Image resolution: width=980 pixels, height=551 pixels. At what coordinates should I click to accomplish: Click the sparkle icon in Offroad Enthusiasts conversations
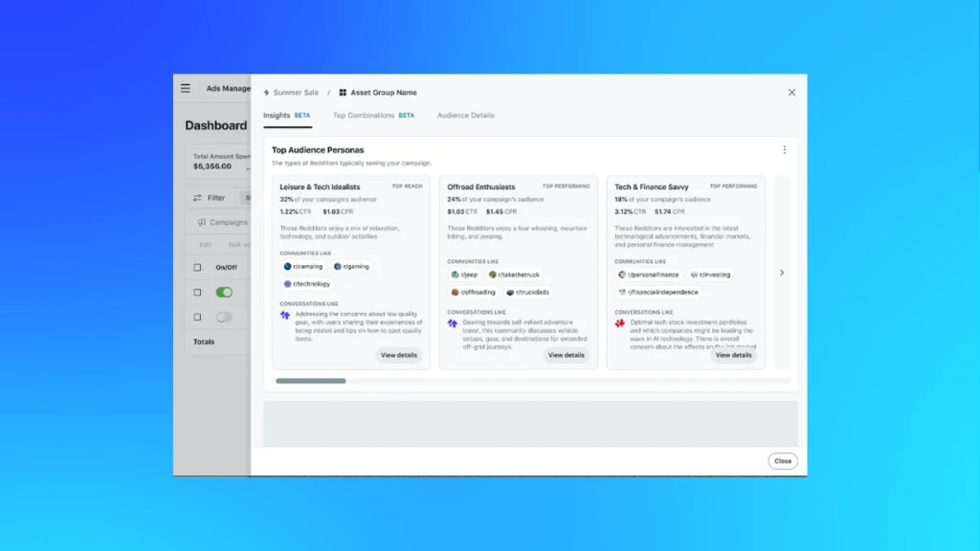(x=453, y=323)
